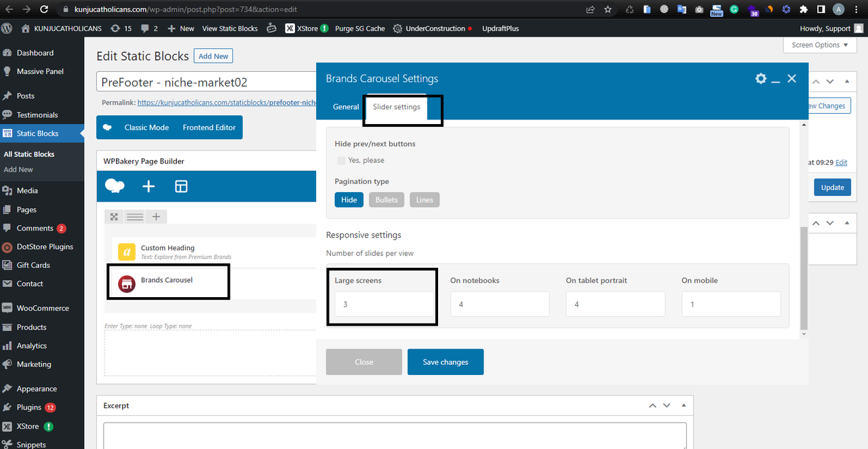Open Chrome's three-dot menu

[856, 9]
